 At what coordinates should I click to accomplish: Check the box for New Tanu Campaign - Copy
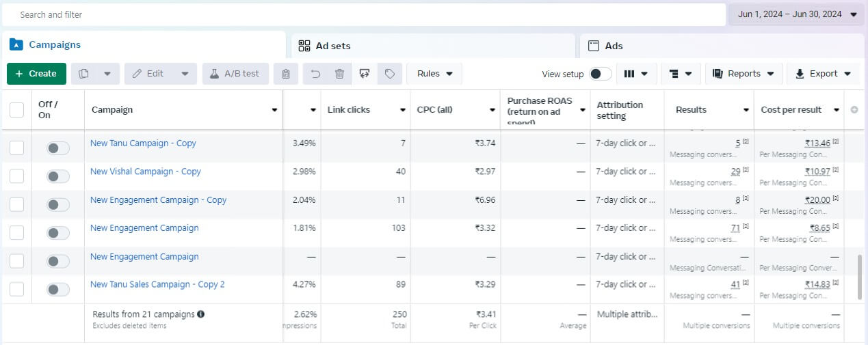(x=17, y=148)
